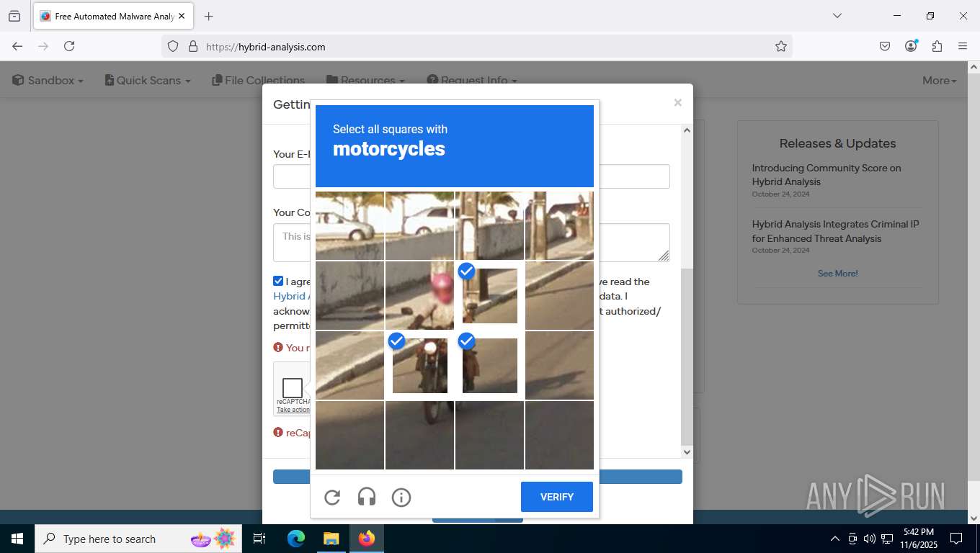Deselect the checked tile showing the motorcycle headlight
Screen dimensions: 980x553
point(420,366)
